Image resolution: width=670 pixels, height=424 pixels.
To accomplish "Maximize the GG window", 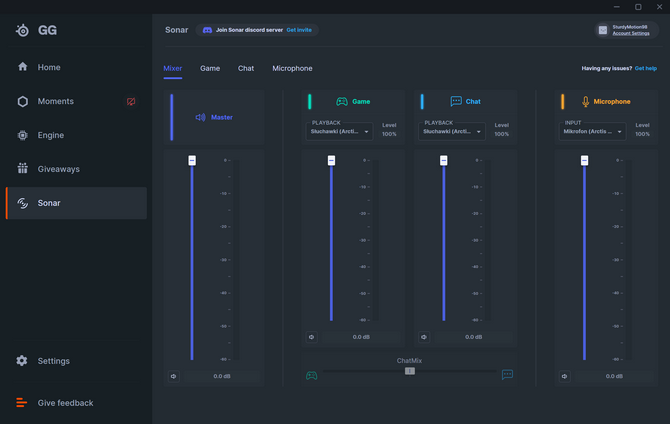I will coord(638,7).
